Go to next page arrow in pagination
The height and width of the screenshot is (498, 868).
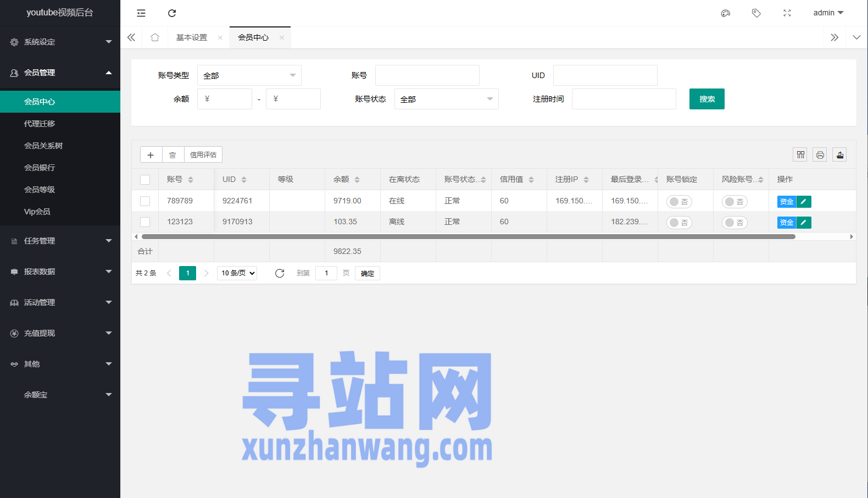207,273
